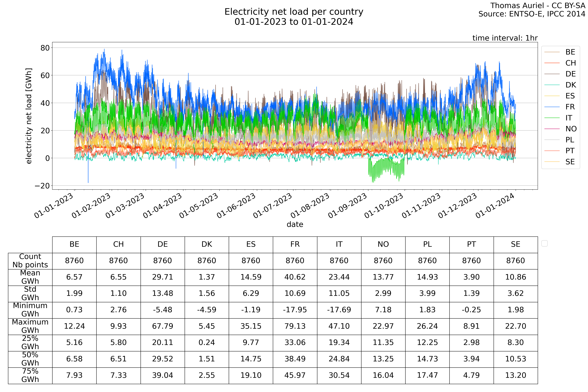
Task: Select the NO legend label
Action: 571,129
